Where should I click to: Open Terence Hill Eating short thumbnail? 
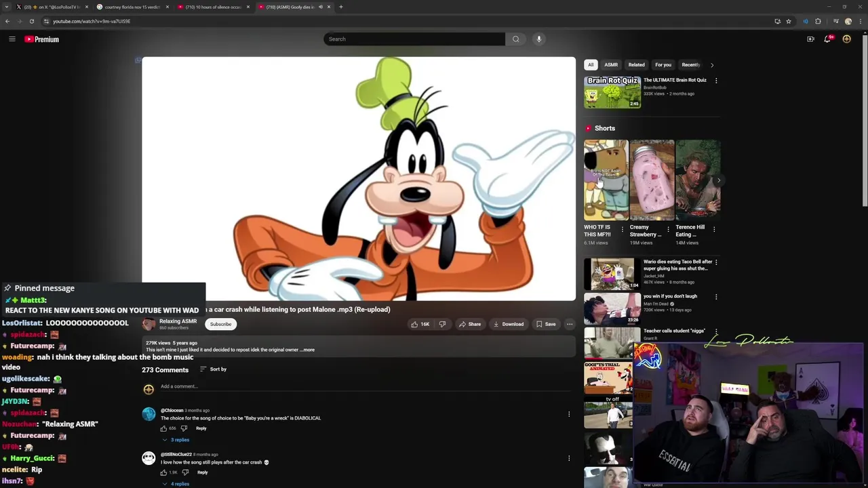tap(698, 180)
